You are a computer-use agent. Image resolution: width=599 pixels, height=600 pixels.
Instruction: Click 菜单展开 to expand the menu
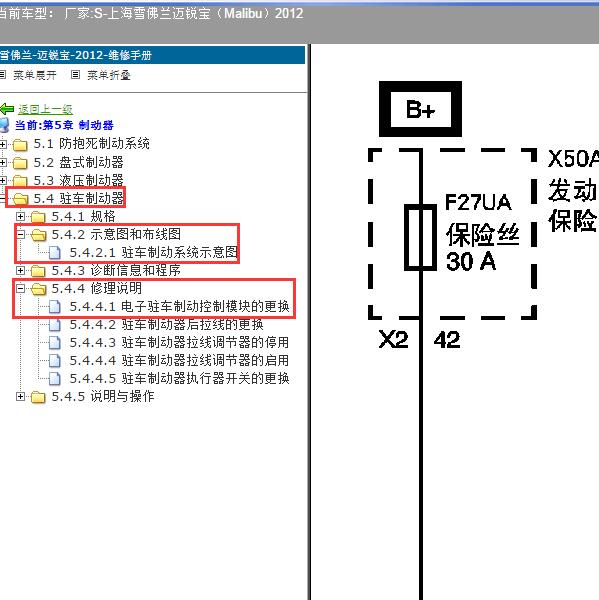tap(34, 75)
